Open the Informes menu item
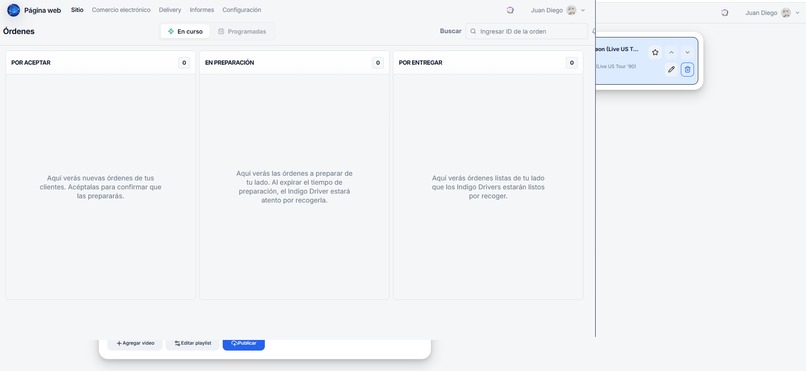 click(x=202, y=10)
